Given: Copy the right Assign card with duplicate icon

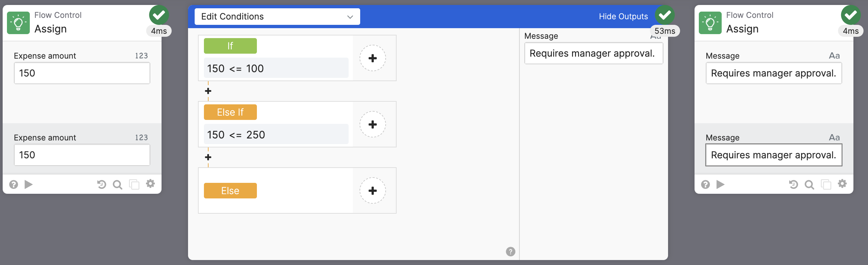Looking at the screenshot, I should pos(826,185).
